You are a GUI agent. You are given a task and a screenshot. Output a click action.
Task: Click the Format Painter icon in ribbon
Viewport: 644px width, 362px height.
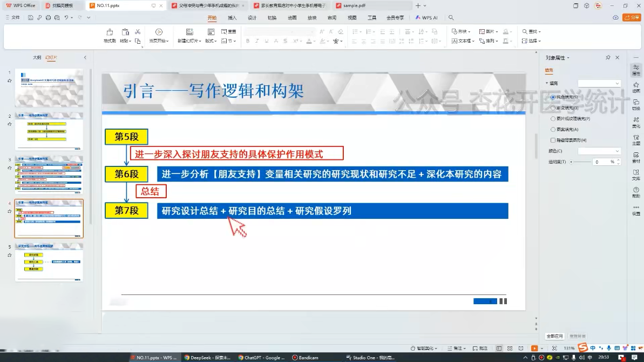[110, 33]
